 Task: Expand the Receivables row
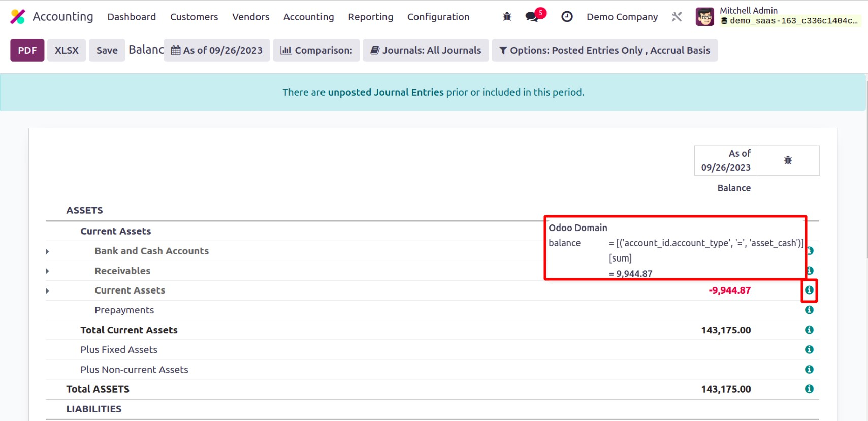point(47,271)
